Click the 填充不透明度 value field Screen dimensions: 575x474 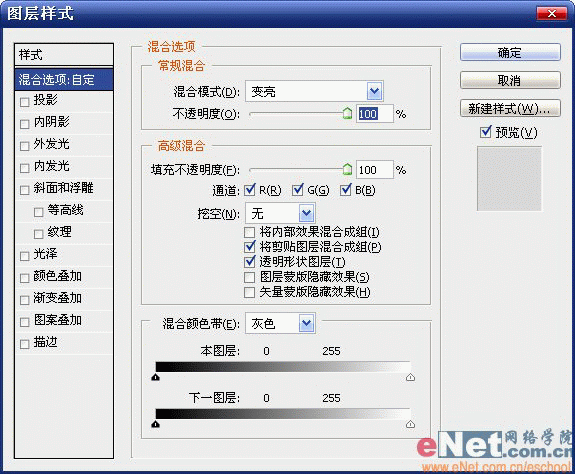pyautogui.click(x=374, y=169)
